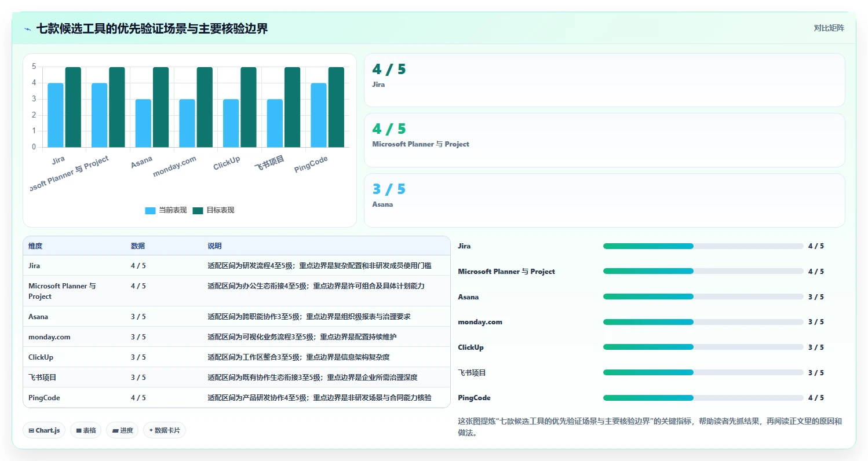Click the PingCode progress bar
This screenshot has height=461, width=868.
[x=703, y=398]
